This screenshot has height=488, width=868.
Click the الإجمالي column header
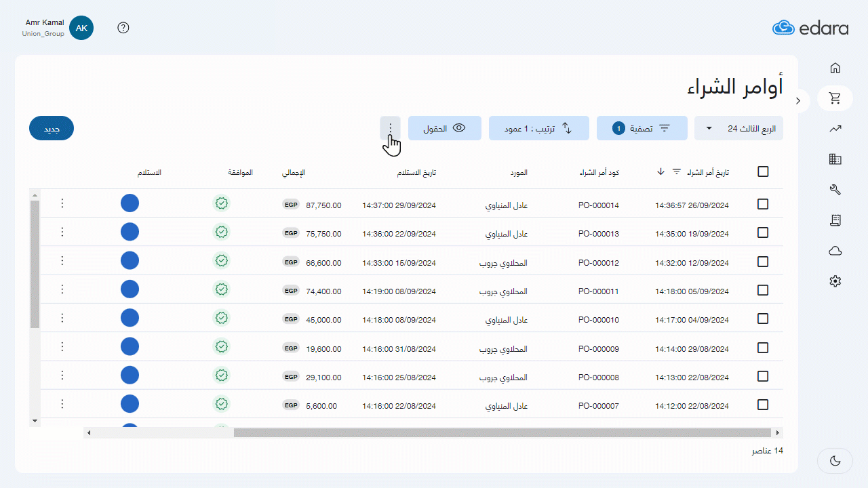[x=294, y=173]
